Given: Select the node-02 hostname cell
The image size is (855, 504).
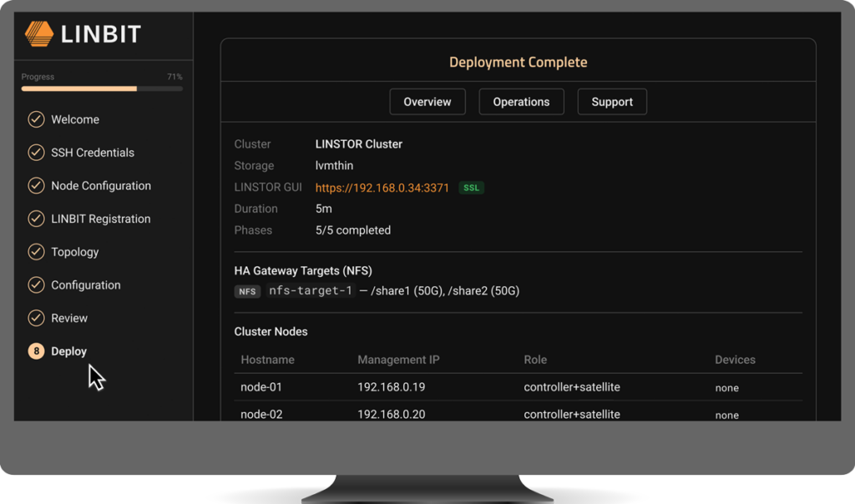Looking at the screenshot, I should [261, 414].
